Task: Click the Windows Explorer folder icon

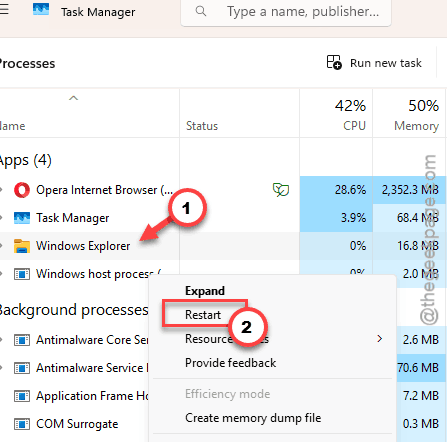Action: tap(22, 246)
